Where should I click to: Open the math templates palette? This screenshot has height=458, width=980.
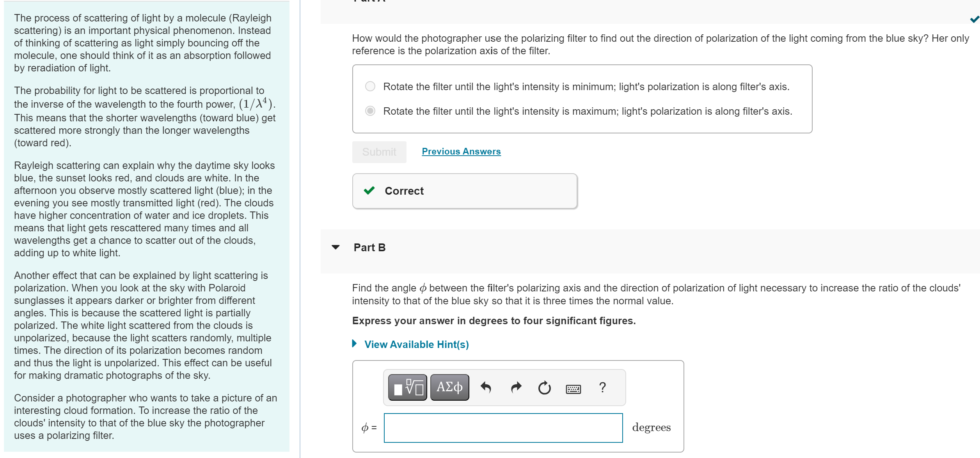407,387
